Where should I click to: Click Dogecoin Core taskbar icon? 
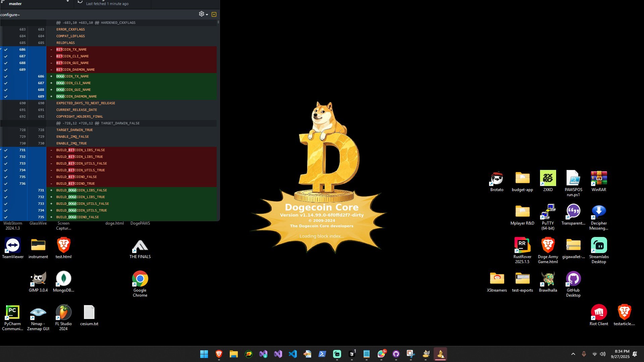click(440, 354)
